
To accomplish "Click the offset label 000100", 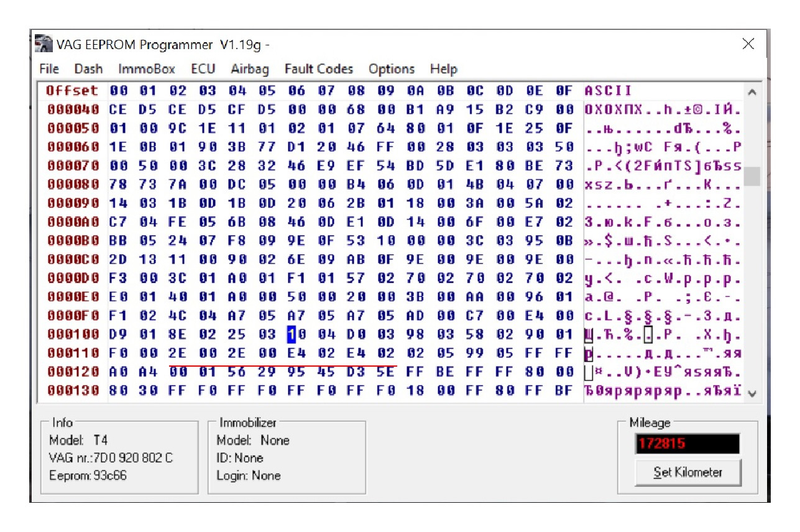I will pyautogui.click(x=73, y=334).
